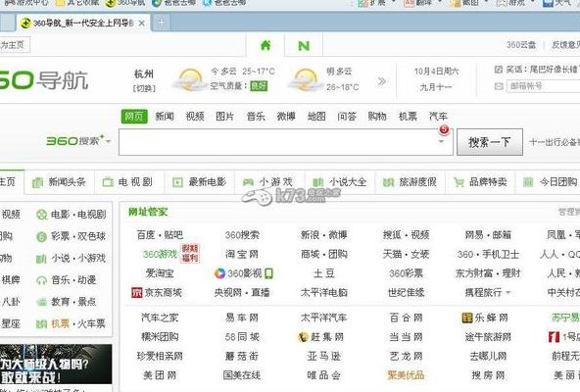Expand search box suggestion dropdown arrow
This screenshot has width=580, height=392.
pyautogui.click(x=441, y=141)
